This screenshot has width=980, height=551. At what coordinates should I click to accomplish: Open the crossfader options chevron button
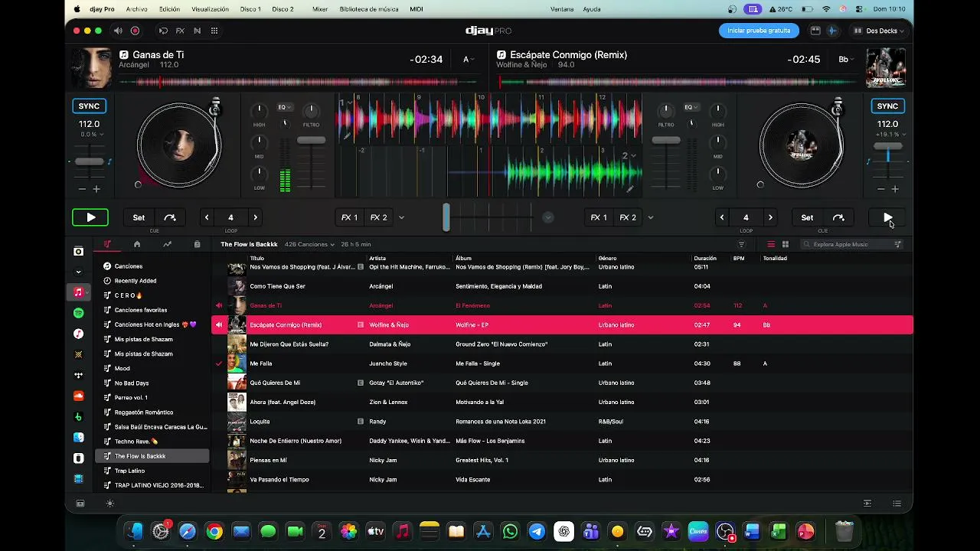point(548,217)
